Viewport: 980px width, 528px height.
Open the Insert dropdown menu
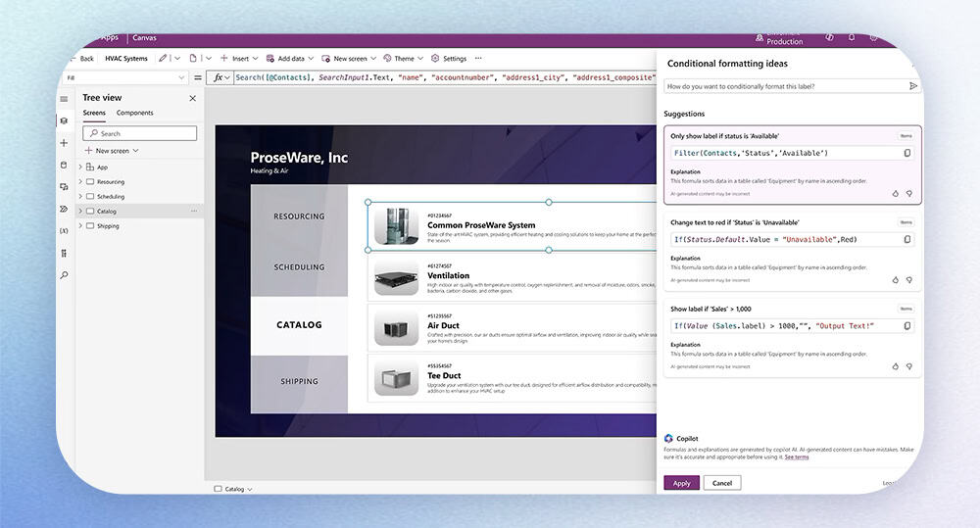tap(234, 59)
